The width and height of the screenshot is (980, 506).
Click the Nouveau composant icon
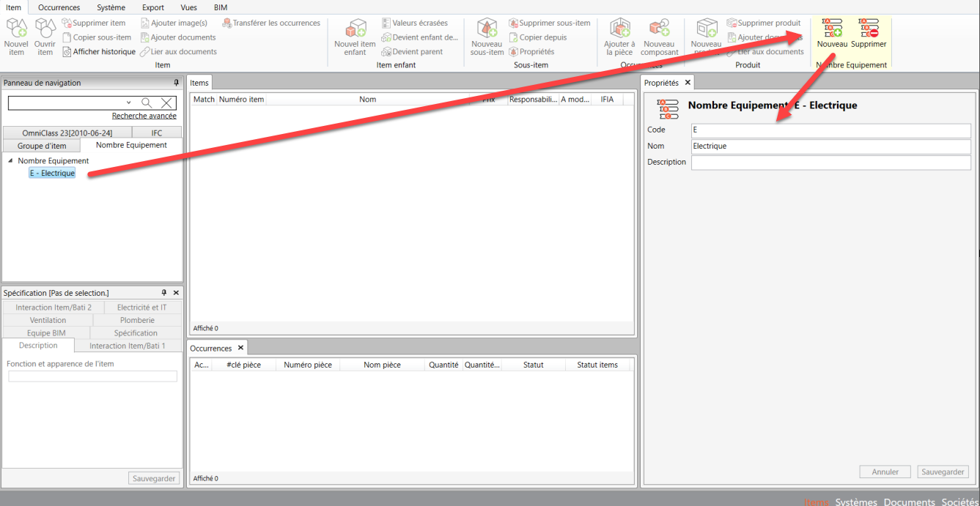click(x=659, y=37)
